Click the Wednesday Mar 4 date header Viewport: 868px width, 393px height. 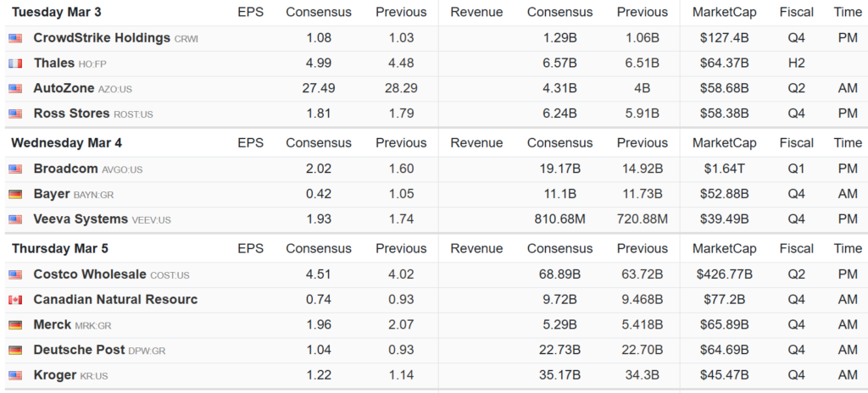click(x=66, y=143)
